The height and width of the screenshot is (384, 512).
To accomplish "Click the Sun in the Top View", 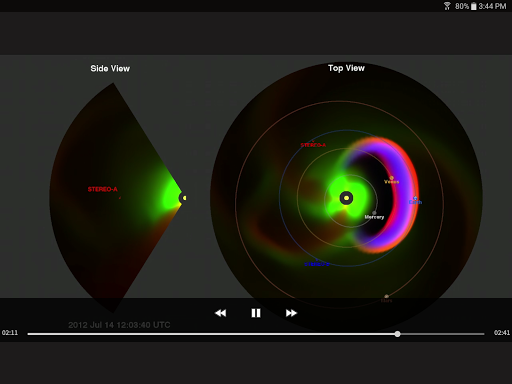I will coord(346,198).
